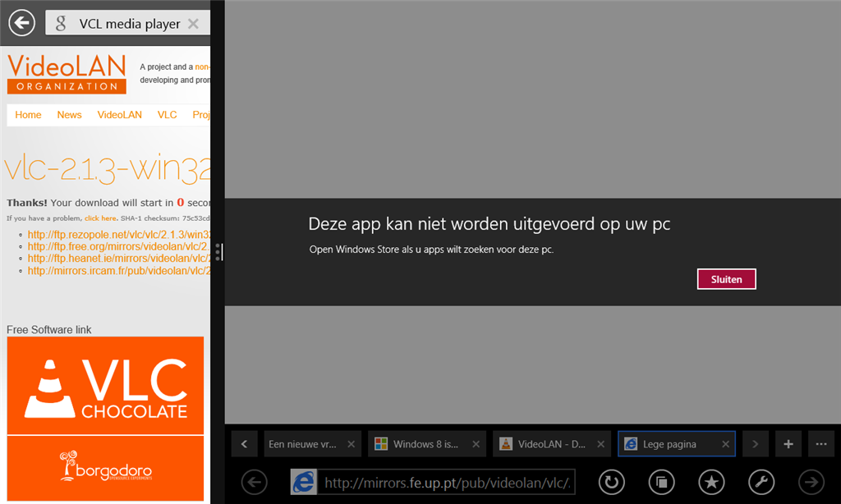
Task: Follow the 'click here' download problem link
Action: (x=100, y=218)
